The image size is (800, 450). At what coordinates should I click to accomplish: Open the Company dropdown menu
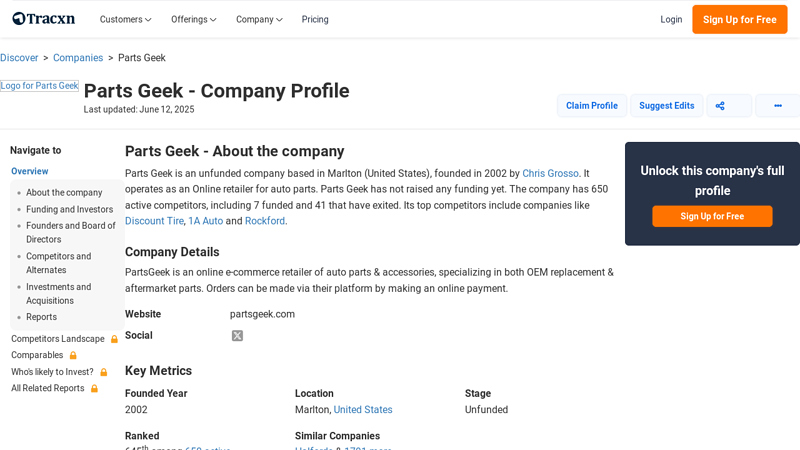[259, 19]
